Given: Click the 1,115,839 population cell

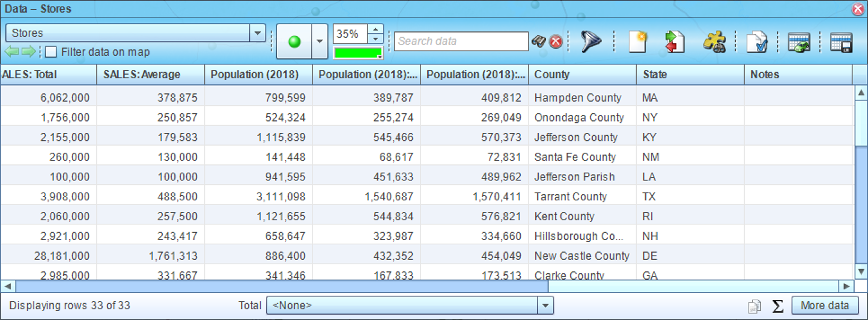Looking at the screenshot, I should coord(258,137).
